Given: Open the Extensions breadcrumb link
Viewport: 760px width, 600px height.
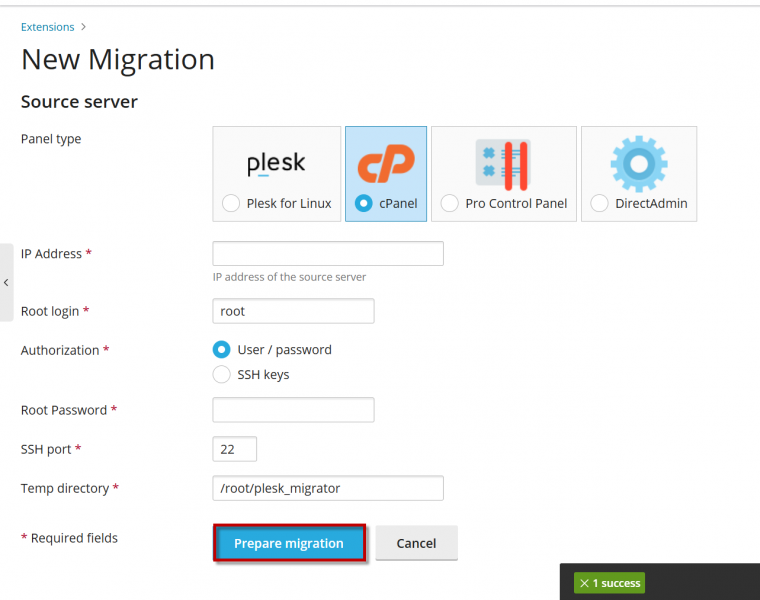Looking at the screenshot, I should tap(47, 27).
